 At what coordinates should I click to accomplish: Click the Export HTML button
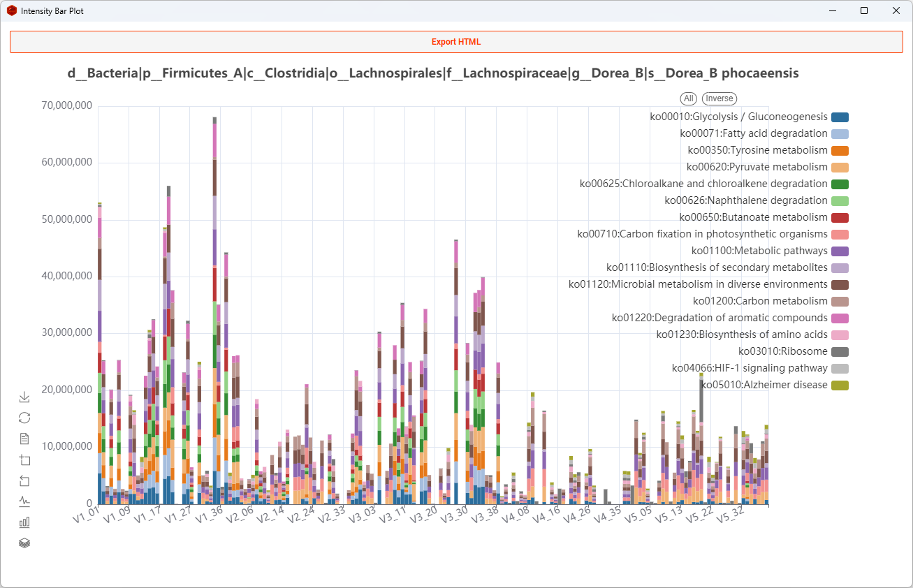[456, 42]
